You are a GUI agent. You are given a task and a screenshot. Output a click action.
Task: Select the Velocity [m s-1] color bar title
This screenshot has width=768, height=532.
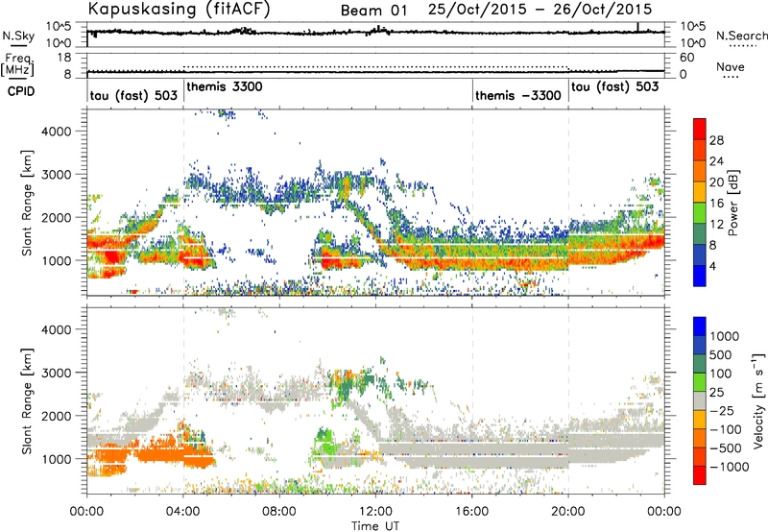(x=758, y=400)
